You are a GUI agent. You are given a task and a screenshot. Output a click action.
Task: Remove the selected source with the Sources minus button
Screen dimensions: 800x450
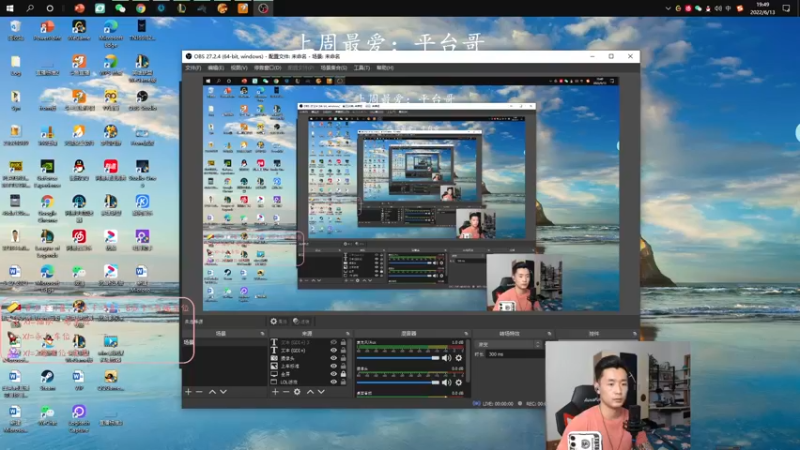tap(286, 392)
